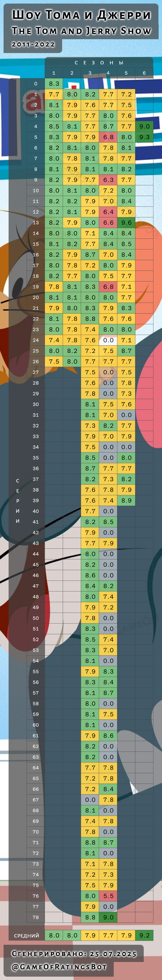Select season column header '4'
Image resolution: width=162 pixels, height=980 pixels.
pyautogui.click(x=108, y=73)
